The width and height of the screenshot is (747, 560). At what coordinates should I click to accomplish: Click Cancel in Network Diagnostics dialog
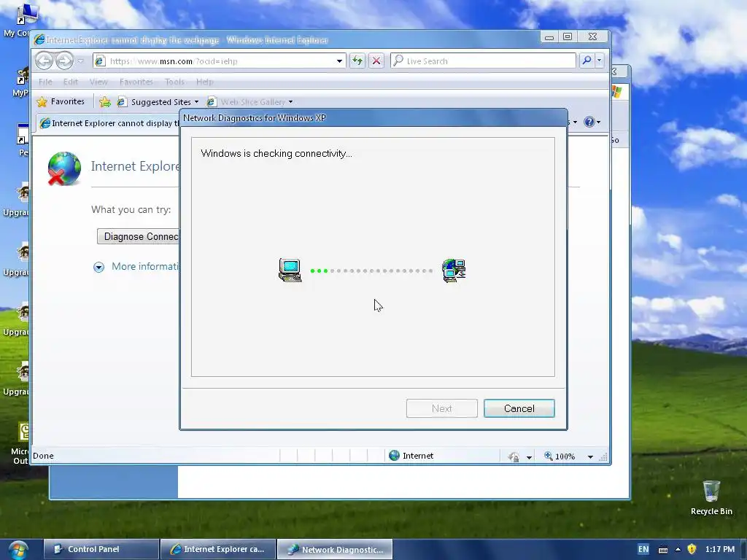pos(519,408)
